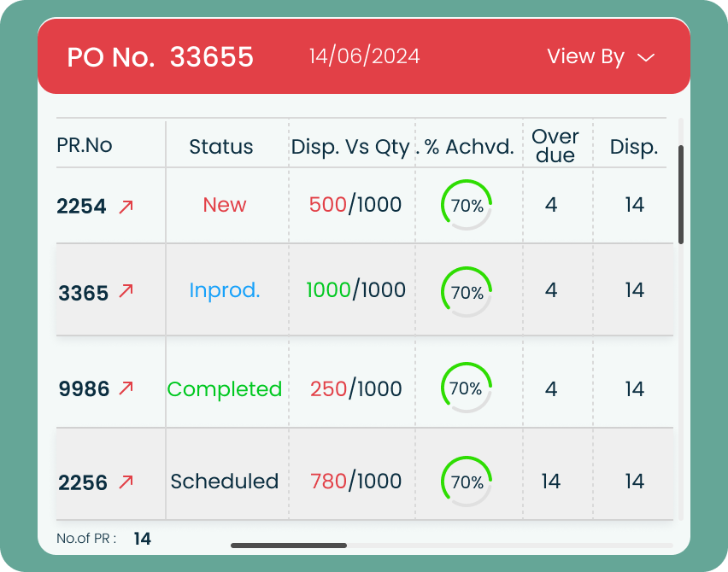This screenshot has width=728, height=572.
Task: Click progress ring in PR 2254 row
Action: click(467, 205)
